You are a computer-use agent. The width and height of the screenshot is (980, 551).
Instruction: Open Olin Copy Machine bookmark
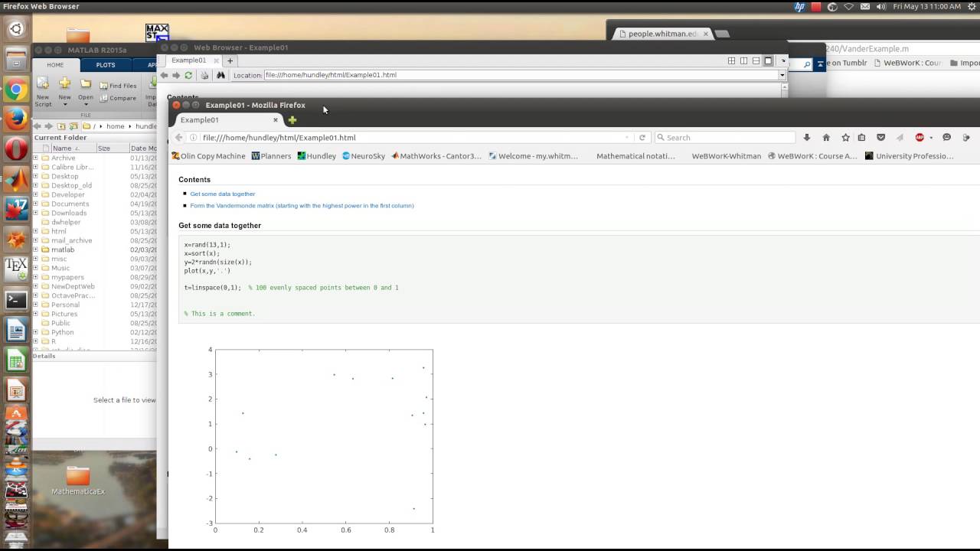209,156
